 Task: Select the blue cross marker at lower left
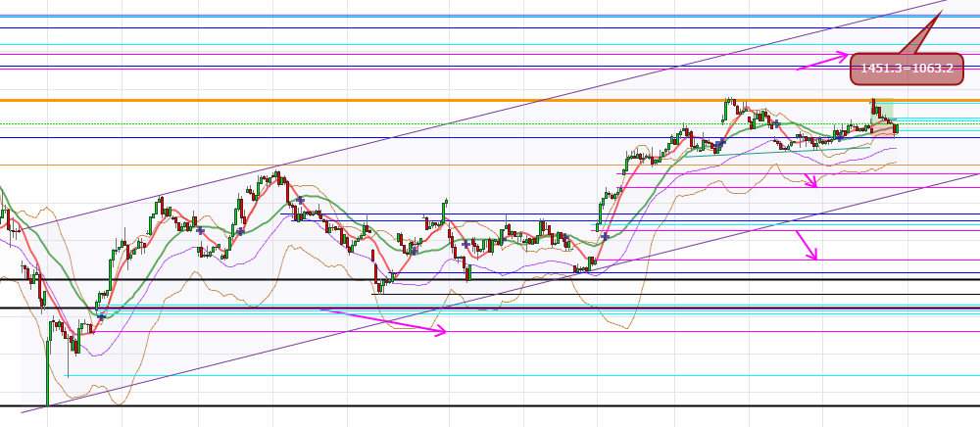point(101,316)
